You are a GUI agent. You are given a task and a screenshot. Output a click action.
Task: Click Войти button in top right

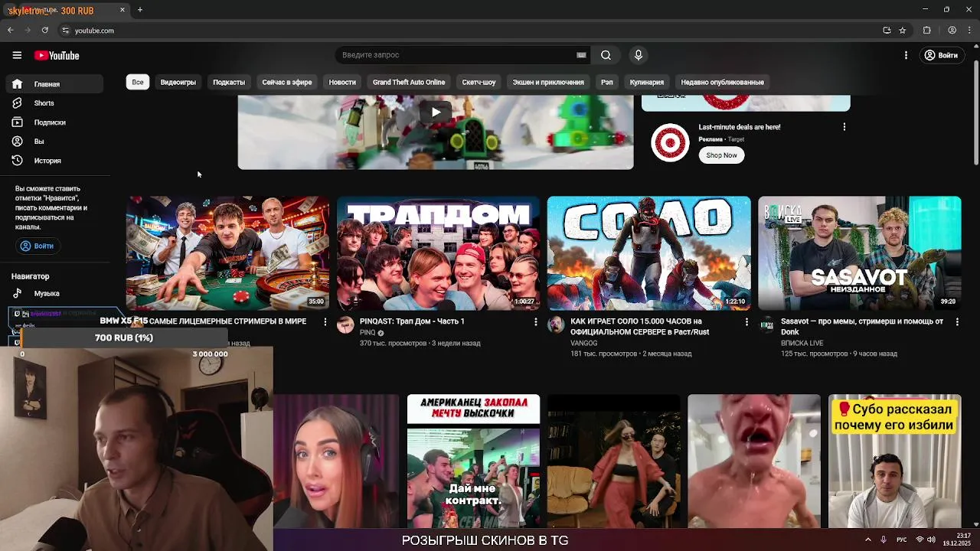click(x=941, y=55)
